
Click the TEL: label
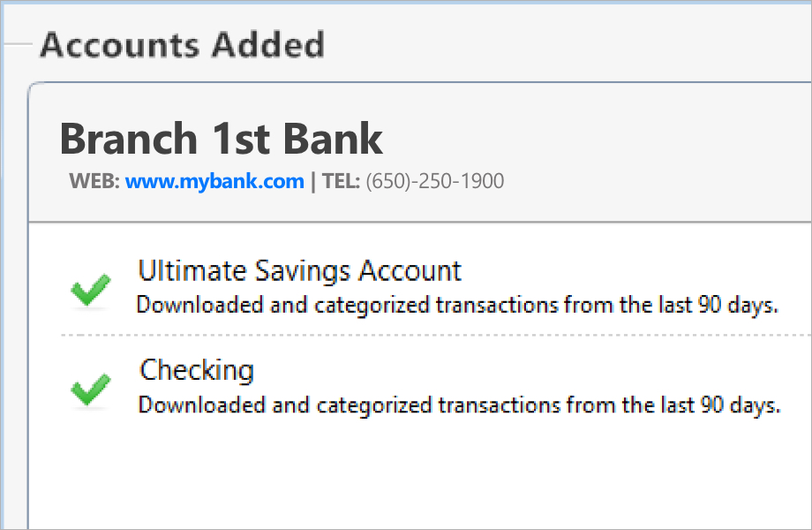(x=340, y=182)
